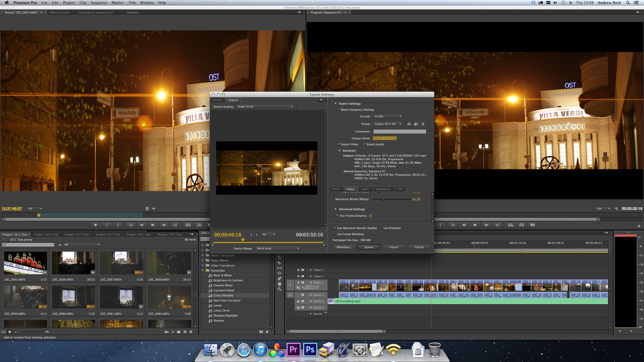The image size is (644, 362).
Task: Toggle Export Video checkbox
Action: tap(338, 144)
